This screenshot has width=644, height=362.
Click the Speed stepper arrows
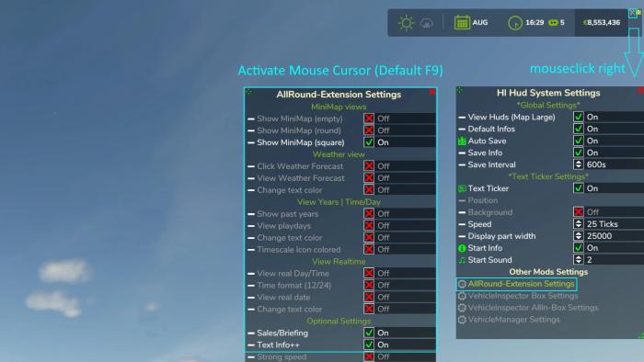579,224
